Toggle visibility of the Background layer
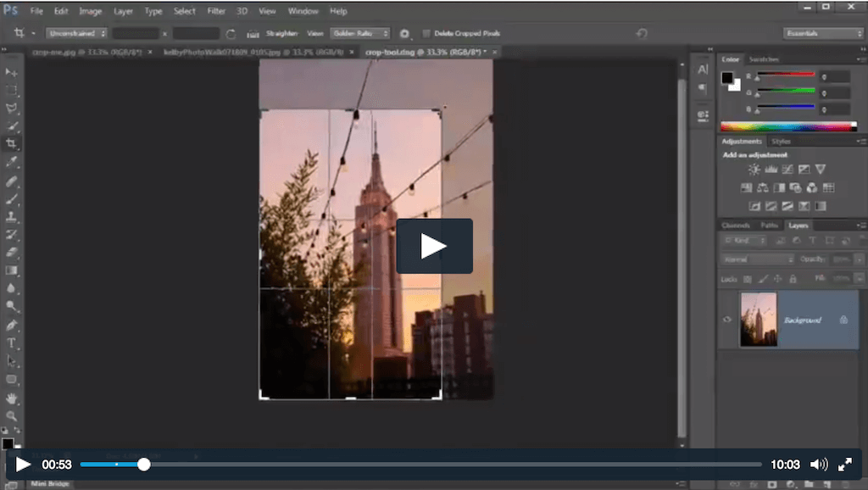The height and width of the screenshot is (490, 868). click(726, 320)
